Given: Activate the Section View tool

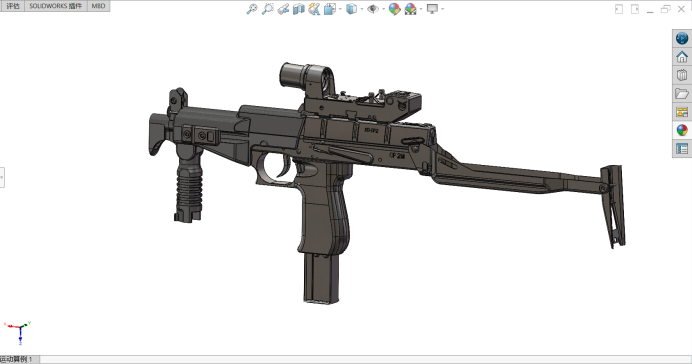Looking at the screenshot, I should pos(299,9).
